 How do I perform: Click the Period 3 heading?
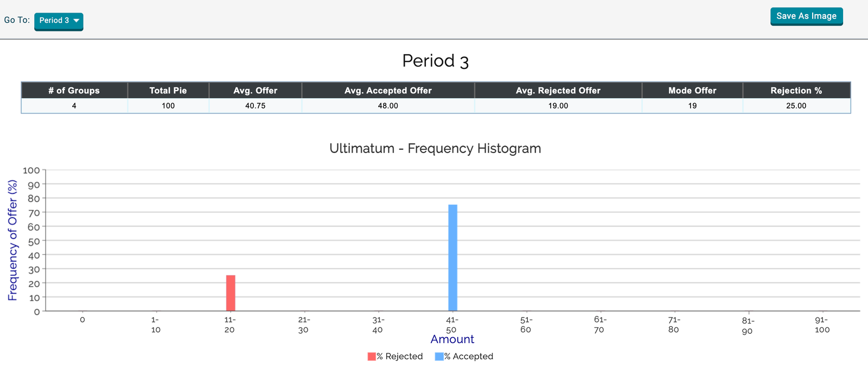[x=435, y=61]
